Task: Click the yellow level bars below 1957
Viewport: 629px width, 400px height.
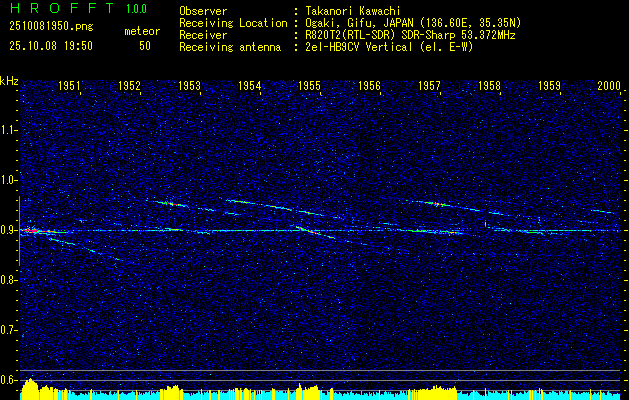Action: (437, 393)
